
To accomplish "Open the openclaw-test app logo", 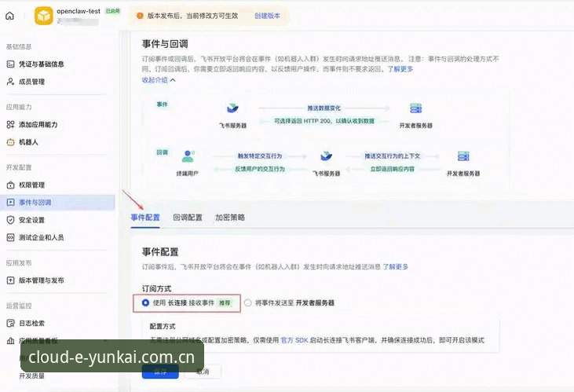I will [43, 16].
